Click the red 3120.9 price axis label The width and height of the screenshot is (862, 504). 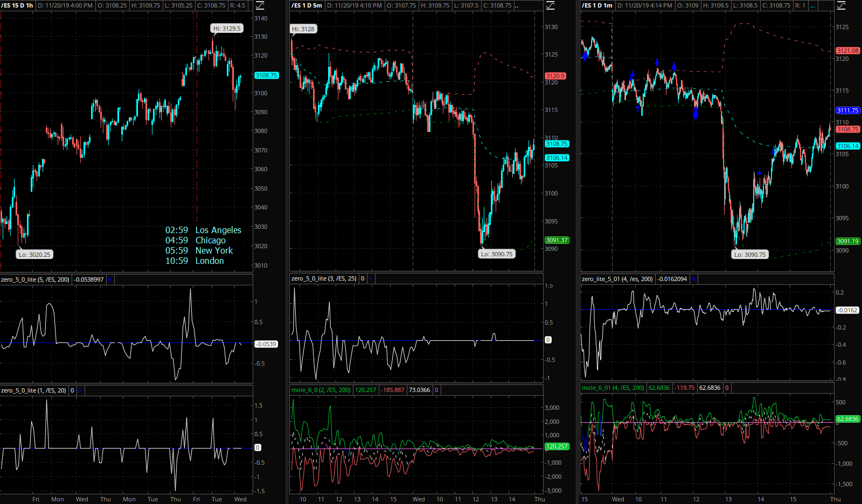(555, 76)
